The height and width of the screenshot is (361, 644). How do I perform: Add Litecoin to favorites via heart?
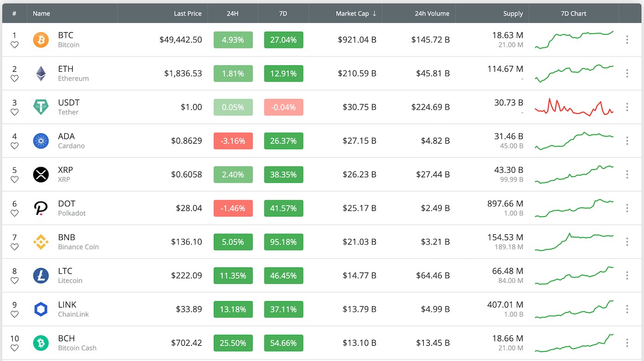point(15,280)
